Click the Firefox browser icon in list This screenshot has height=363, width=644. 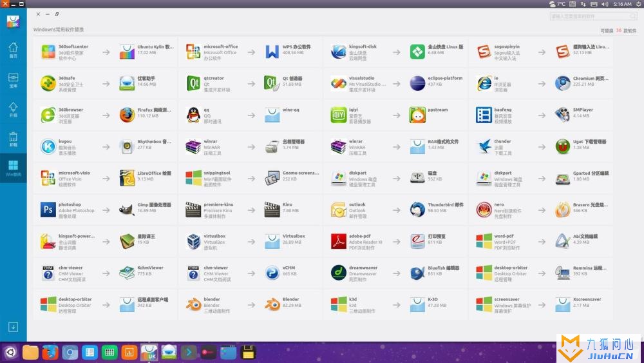click(127, 115)
